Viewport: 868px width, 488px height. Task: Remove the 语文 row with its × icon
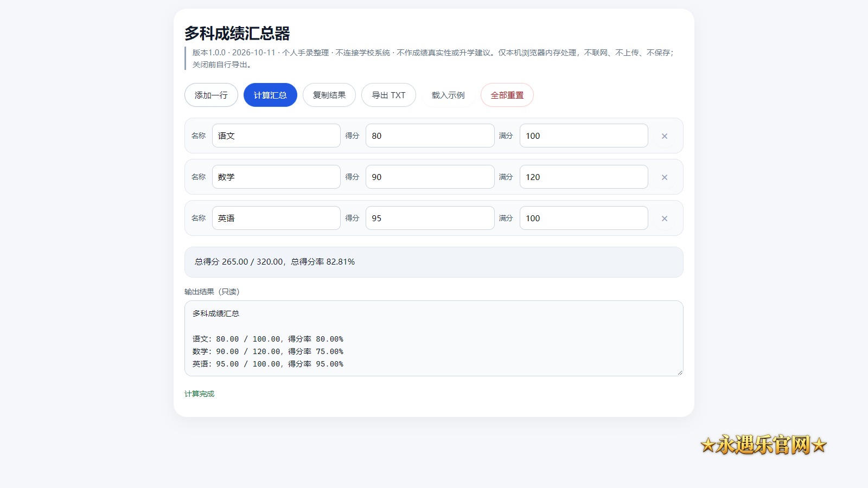tap(664, 136)
